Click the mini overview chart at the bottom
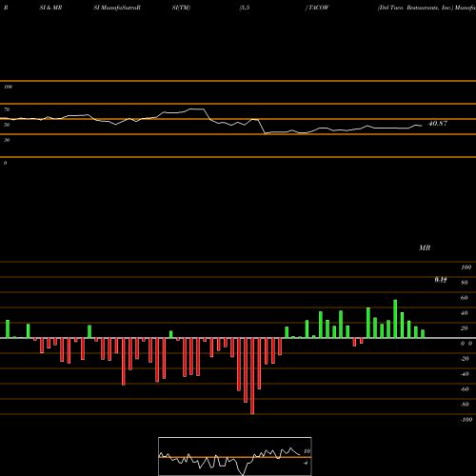Viewport: 476px width, 476px height. click(235, 456)
